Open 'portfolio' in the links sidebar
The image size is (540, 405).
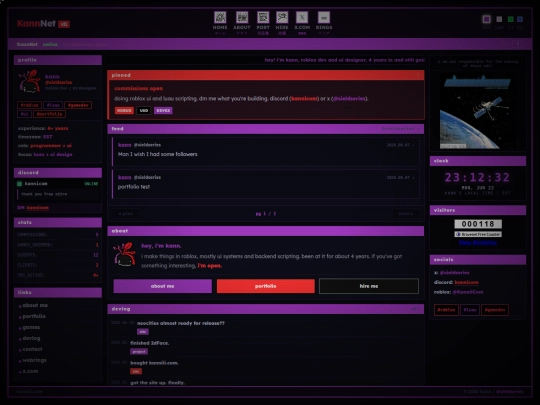[34, 316]
